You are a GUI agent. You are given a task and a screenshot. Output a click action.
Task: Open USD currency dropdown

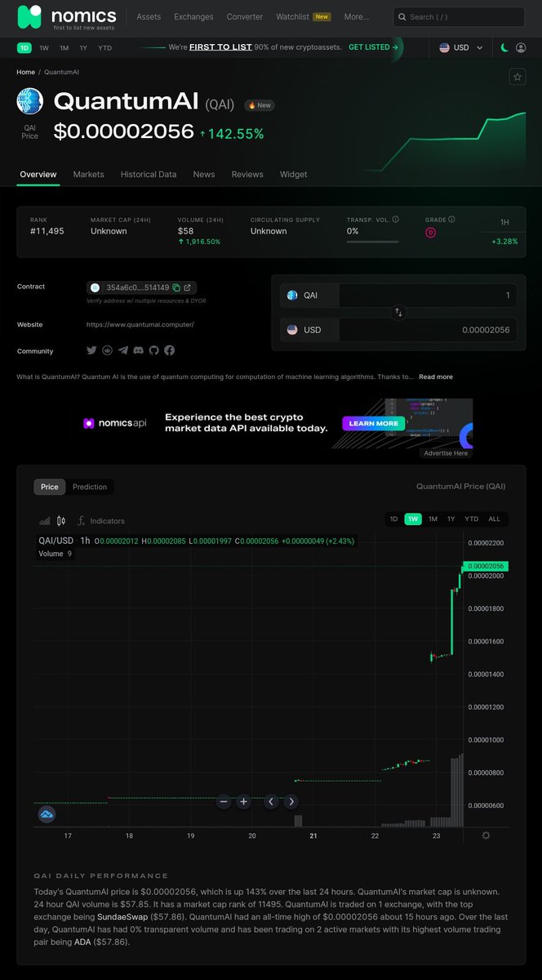coord(462,47)
